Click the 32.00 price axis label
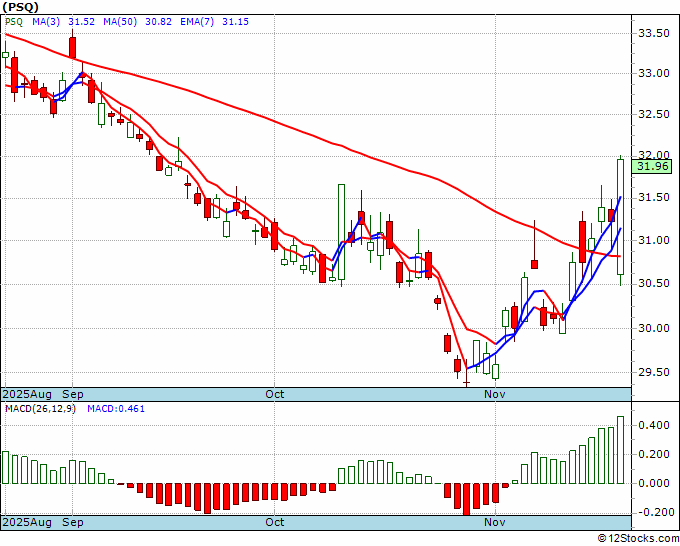The width and height of the screenshot is (680, 546). coord(654,155)
